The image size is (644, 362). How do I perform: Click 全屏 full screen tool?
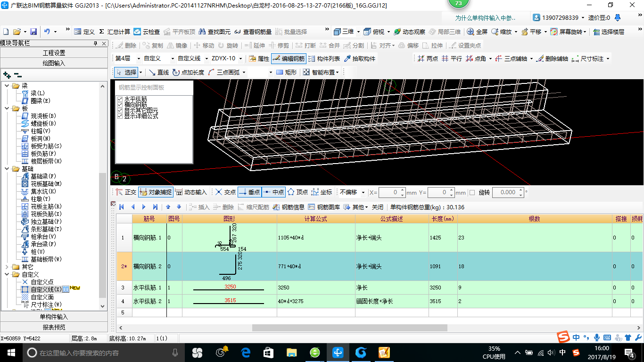click(477, 32)
